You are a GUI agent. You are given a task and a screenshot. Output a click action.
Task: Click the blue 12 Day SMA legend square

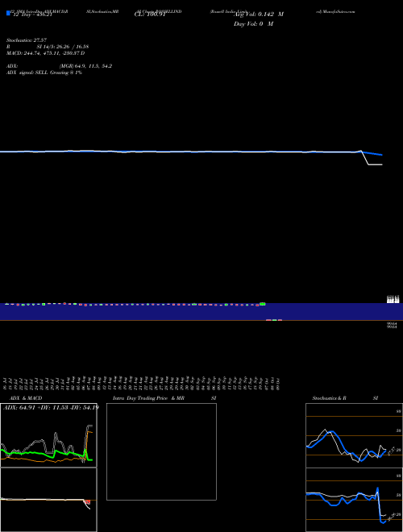[x=9, y=13]
